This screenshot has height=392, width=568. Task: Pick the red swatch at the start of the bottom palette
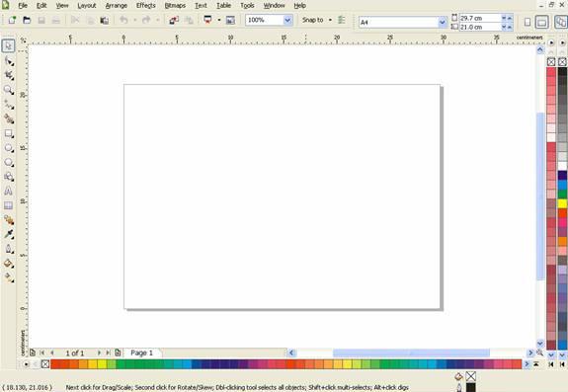click(x=55, y=364)
